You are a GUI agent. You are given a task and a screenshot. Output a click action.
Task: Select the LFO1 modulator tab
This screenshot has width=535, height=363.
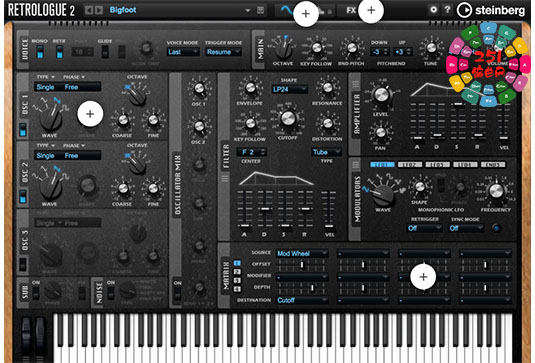point(382,165)
